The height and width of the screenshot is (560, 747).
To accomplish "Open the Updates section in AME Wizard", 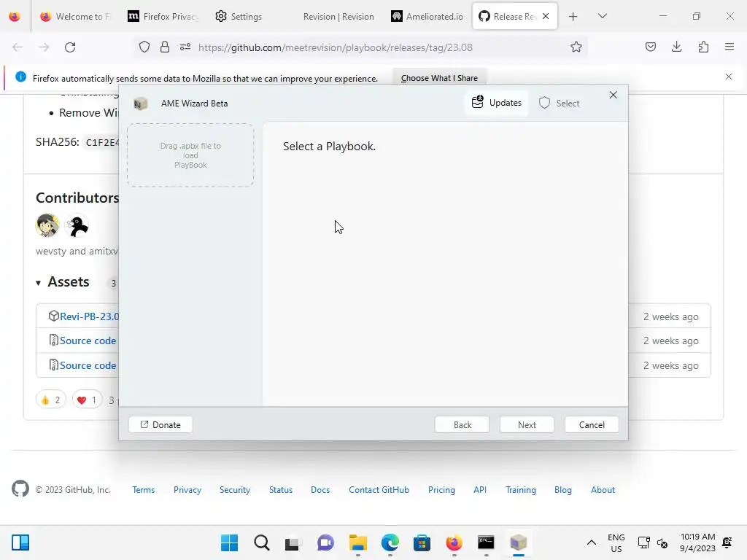I will 496,103.
